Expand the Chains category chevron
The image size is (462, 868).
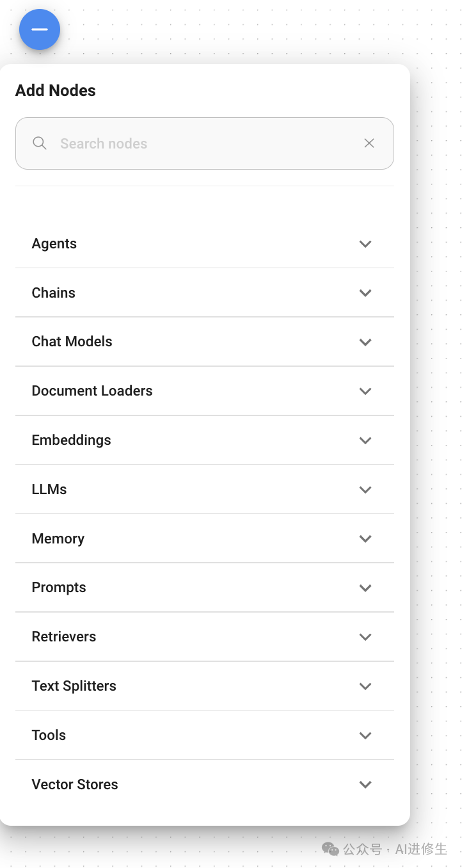[365, 293]
